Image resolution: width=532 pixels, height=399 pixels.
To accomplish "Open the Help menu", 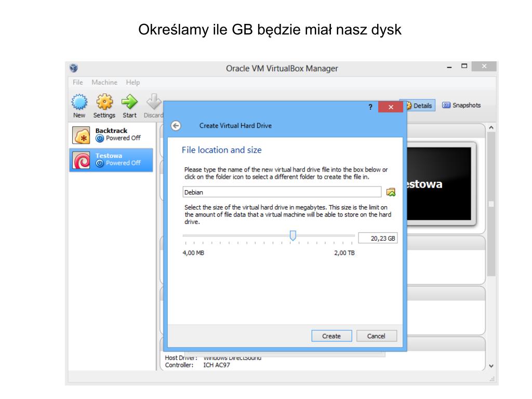I will (x=133, y=83).
